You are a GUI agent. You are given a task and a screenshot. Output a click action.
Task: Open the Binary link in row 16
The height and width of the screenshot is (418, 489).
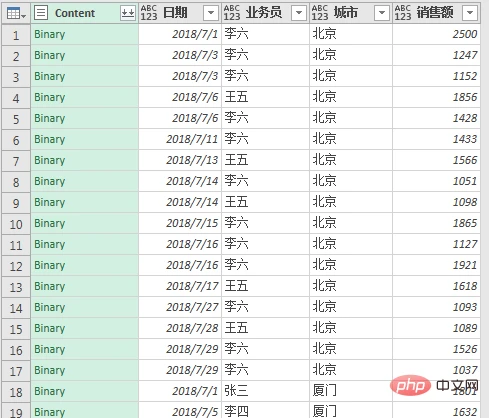click(x=50, y=349)
